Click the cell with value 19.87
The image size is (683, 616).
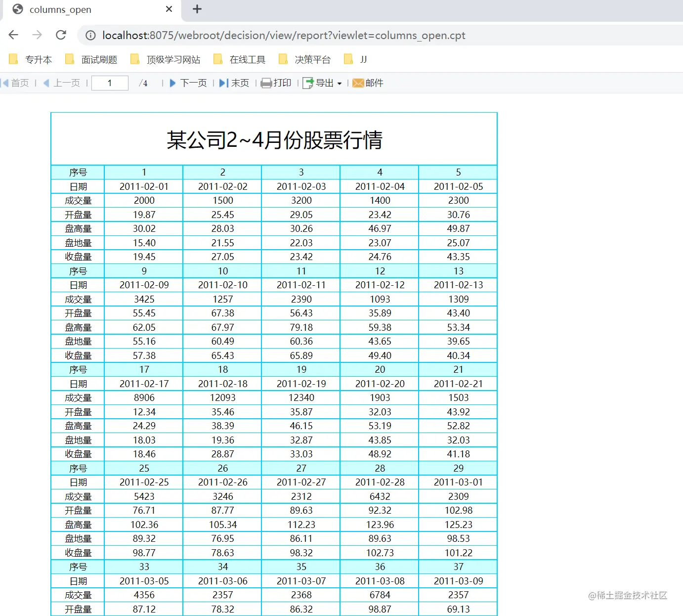pos(144,215)
